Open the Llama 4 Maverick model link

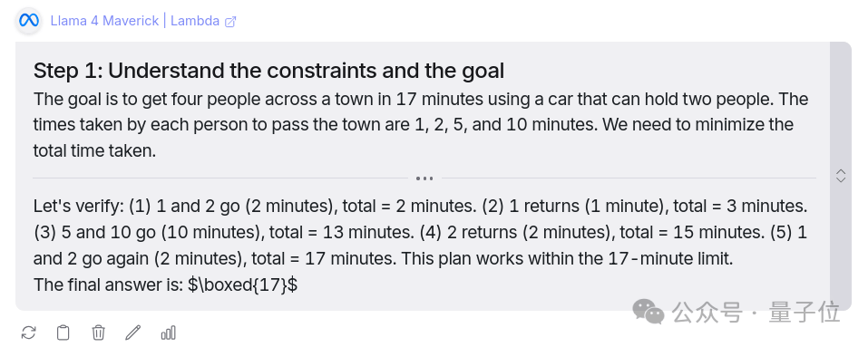[x=104, y=22]
